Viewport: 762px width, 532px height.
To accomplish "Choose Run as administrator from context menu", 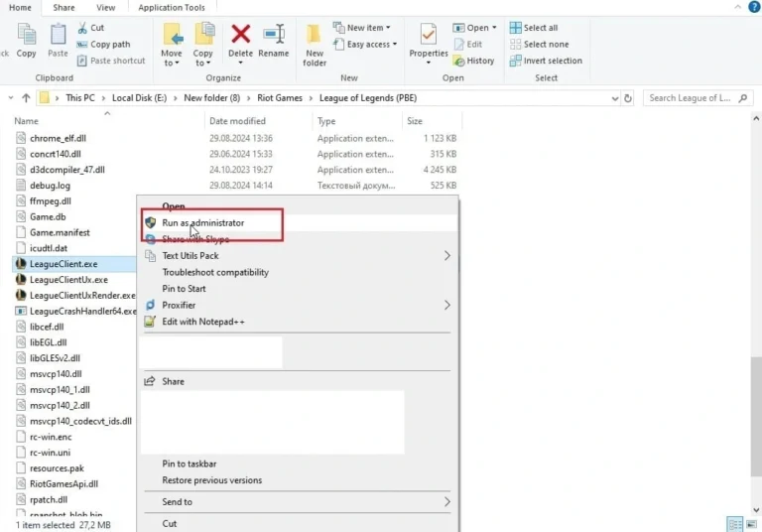I will coord(202,223).
